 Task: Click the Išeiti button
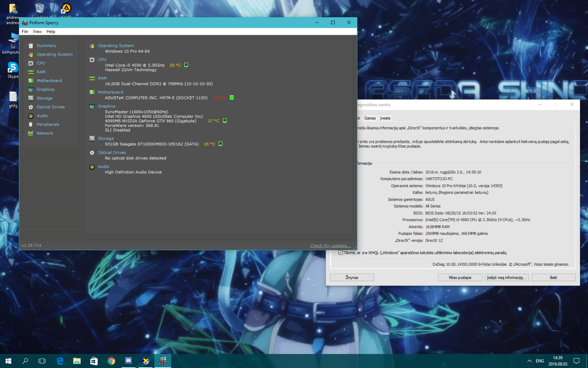point(553,277)
